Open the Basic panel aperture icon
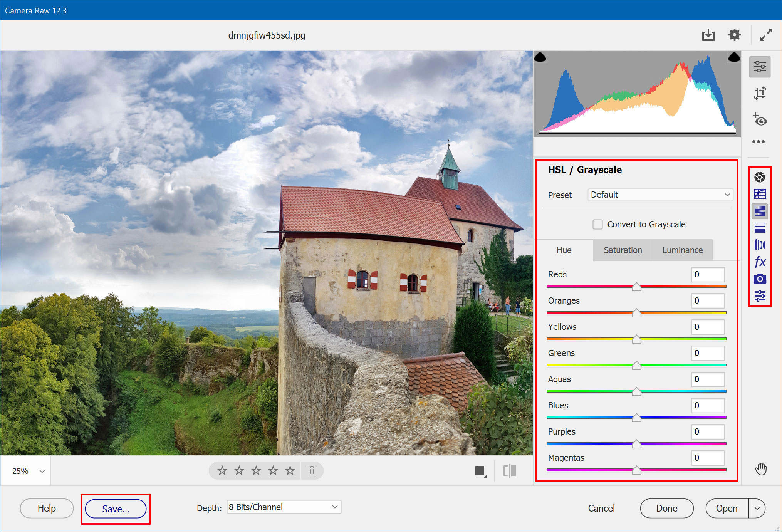782x532 pixels. click(760, 177)
